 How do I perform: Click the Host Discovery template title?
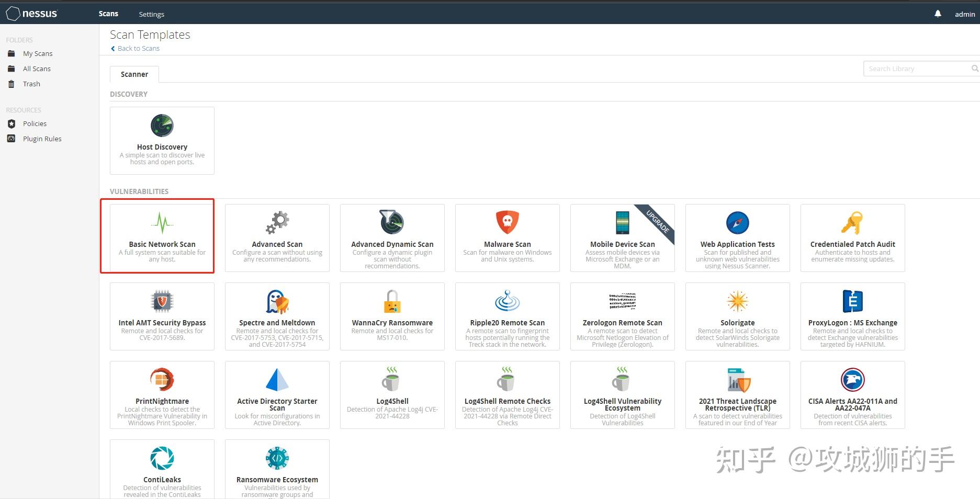[162, 147]
